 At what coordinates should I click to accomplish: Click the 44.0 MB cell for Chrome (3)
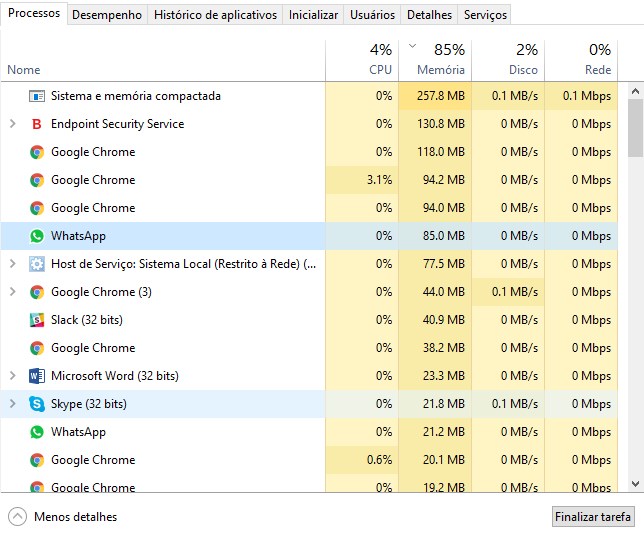tap(435, 292)
